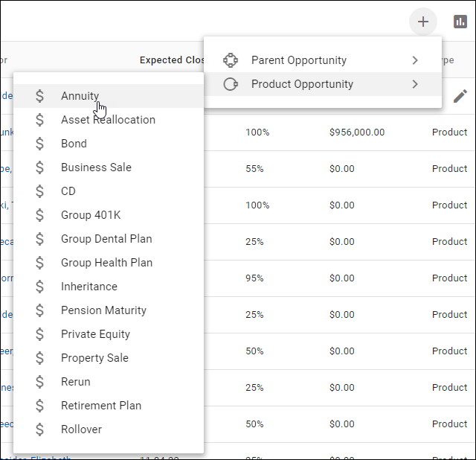Pick Group Dental Plan entry

106,239
